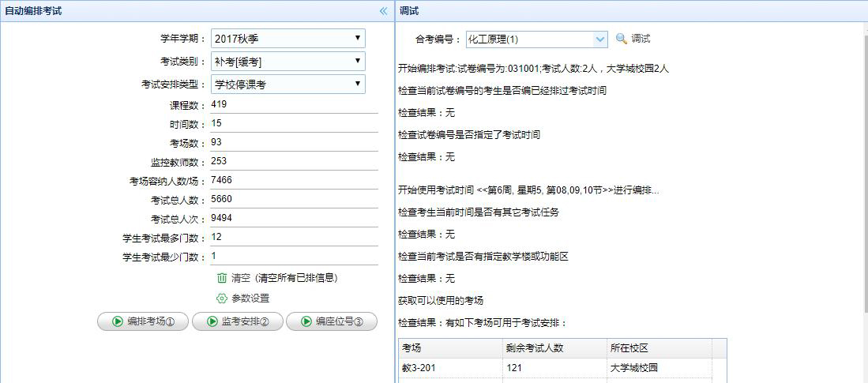Collapse the 自动编排考试 panel with double-arrow icon
868x383 pixels.
click(x=384, y=11)
